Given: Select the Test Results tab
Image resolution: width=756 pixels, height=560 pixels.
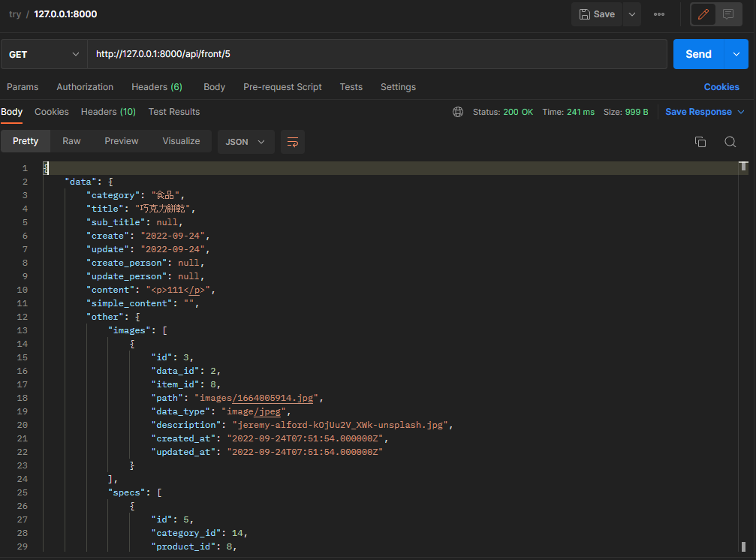Looking at the screenshot, I should pos(174,112).
